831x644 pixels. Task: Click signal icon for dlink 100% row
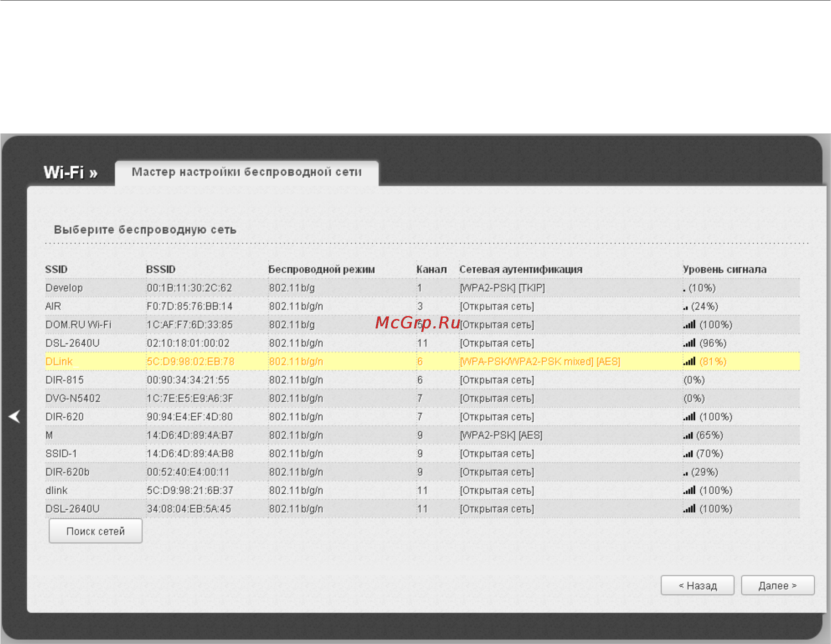(689, 490)
